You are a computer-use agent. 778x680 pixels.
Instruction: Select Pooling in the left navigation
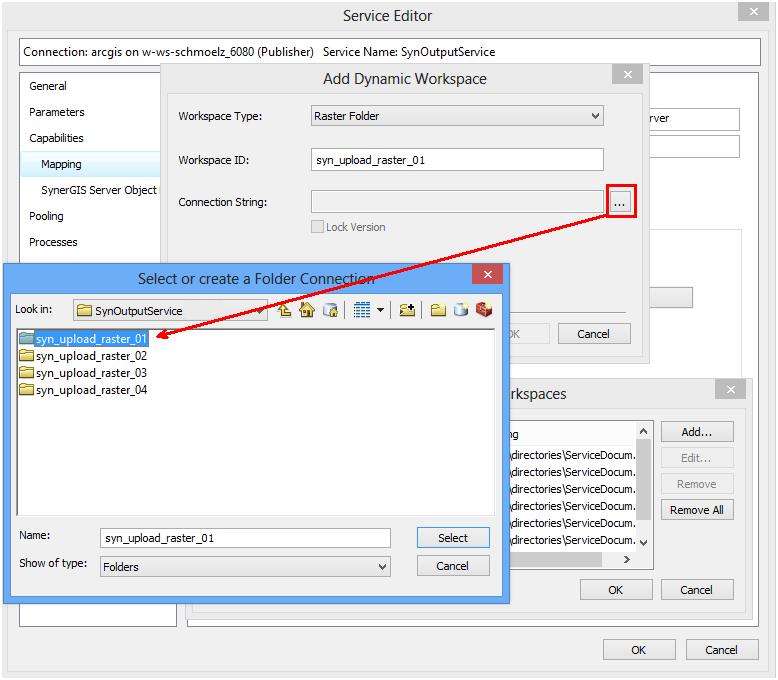[46, 216]
